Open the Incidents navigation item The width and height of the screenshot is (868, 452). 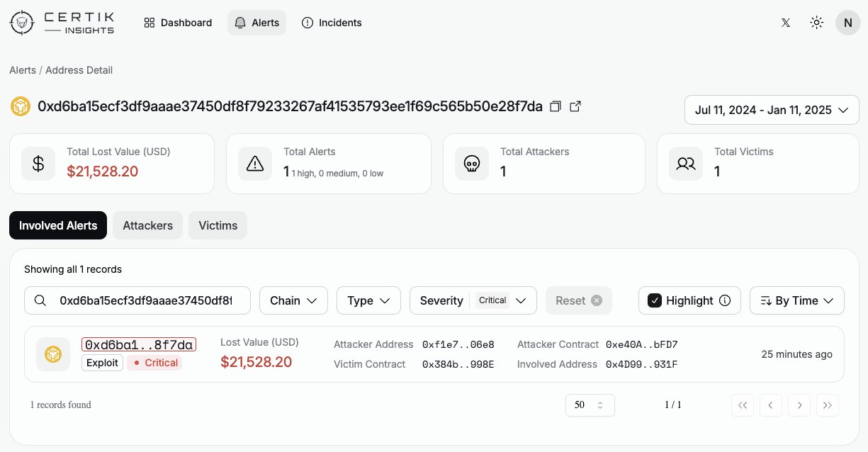tap(332, 23)
